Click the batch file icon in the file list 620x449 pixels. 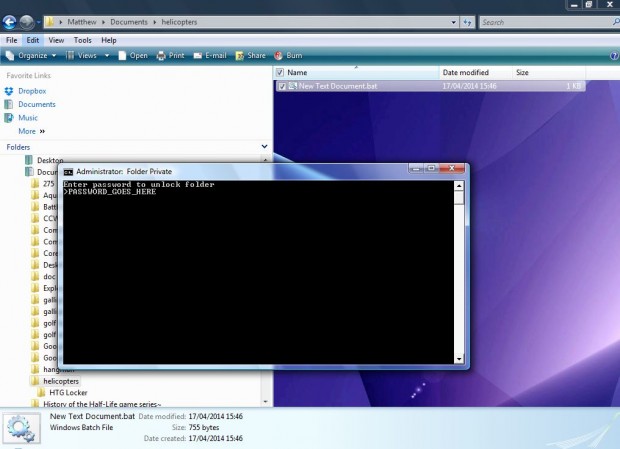(x=293, y=86)
